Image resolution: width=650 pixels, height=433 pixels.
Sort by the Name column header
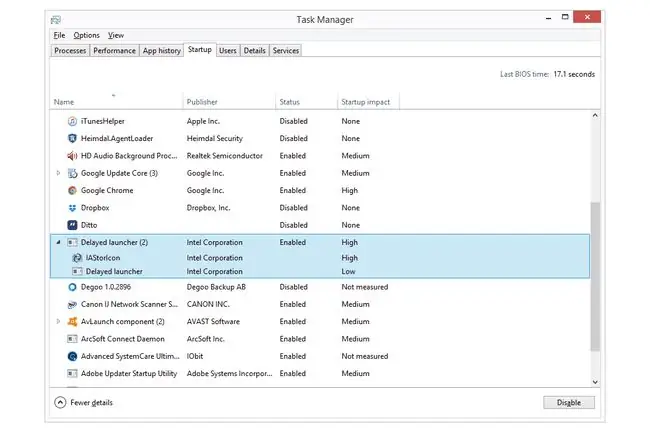(116, 102)
